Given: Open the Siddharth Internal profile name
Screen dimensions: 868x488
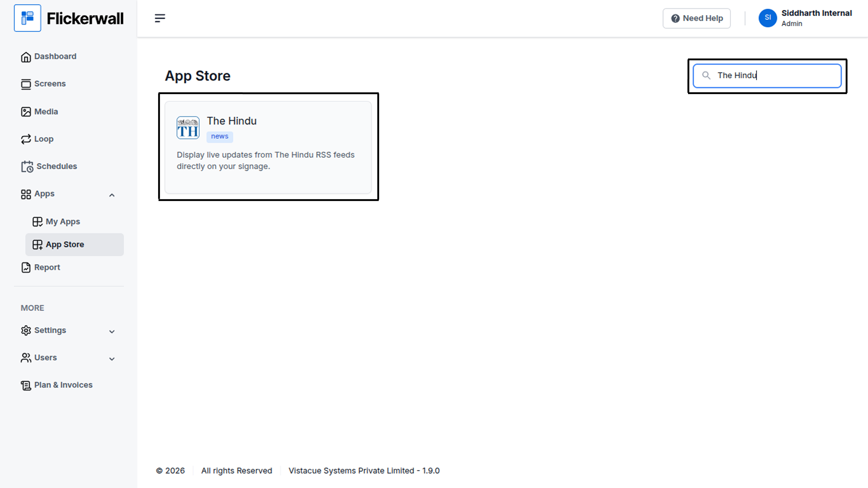Looking at the screenshot, I should (x=816, y=13).
